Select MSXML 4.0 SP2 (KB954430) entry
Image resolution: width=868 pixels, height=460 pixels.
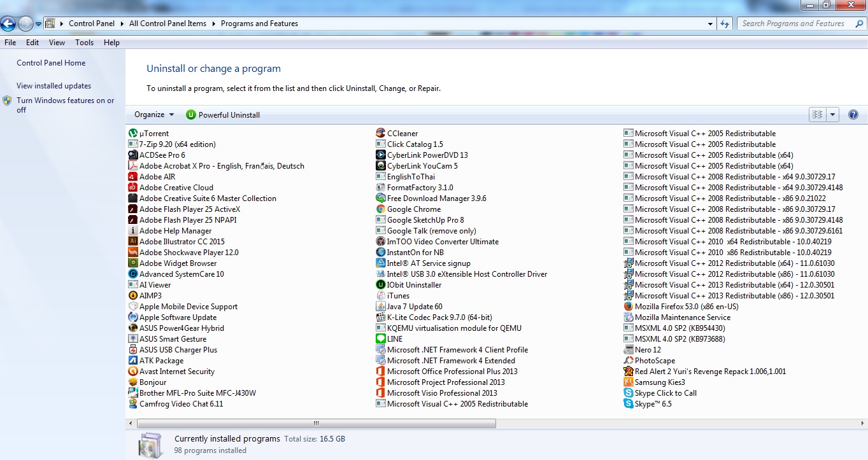pos(674,328)
